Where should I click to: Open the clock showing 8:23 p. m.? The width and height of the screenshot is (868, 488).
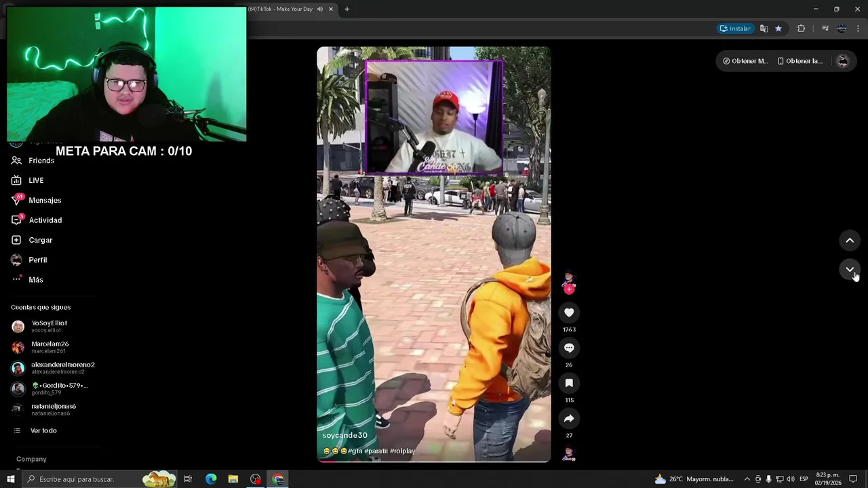(828, 479)
